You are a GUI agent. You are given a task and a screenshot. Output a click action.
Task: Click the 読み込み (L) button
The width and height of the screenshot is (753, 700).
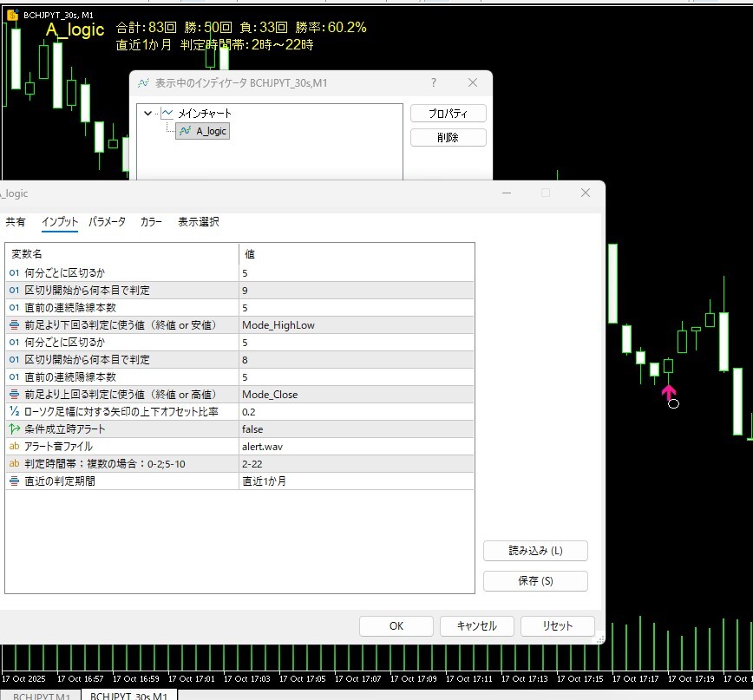[535, 551]
